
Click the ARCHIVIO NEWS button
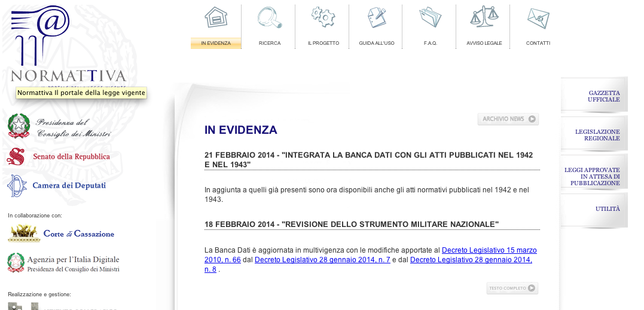pyautogui.click(x=508, y=119)
